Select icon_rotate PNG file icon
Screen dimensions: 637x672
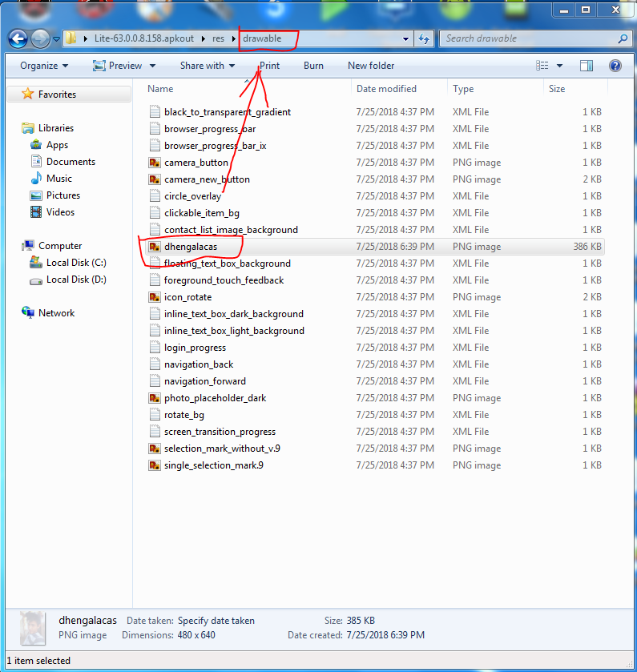155,297
